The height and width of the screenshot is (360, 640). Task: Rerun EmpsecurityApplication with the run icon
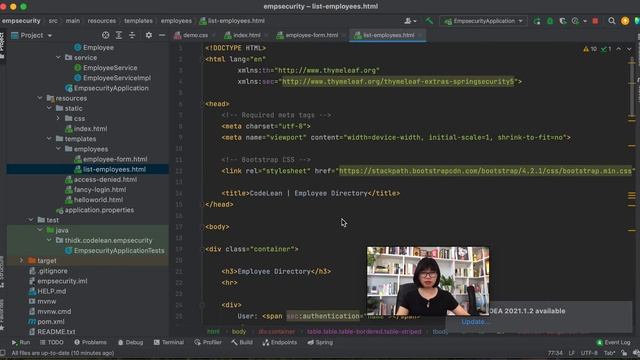click(537, 21)
